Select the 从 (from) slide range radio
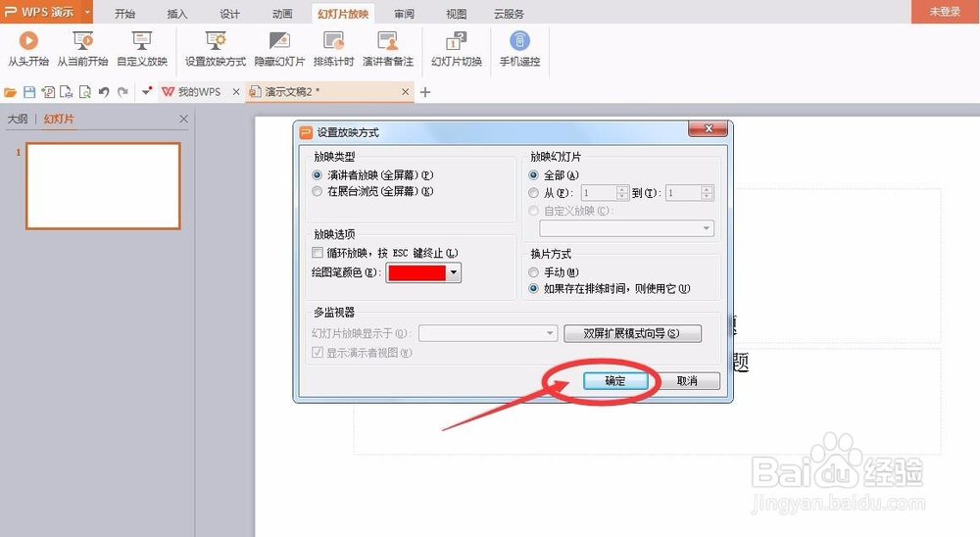 click(533, 193)
